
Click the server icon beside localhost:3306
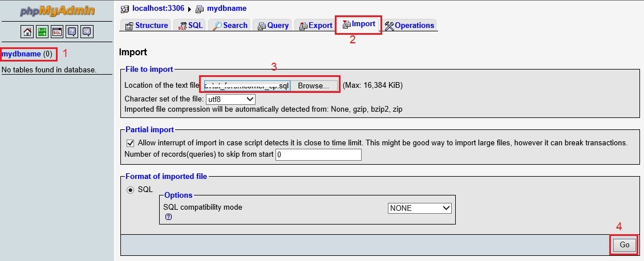125,9
